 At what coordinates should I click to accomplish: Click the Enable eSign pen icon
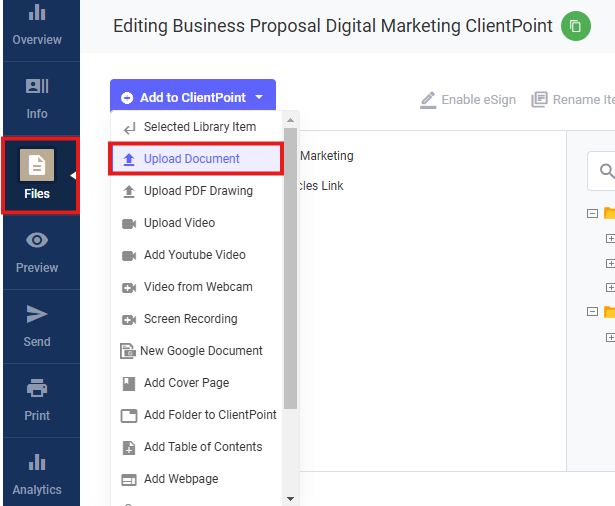click(x=428, y=100)
